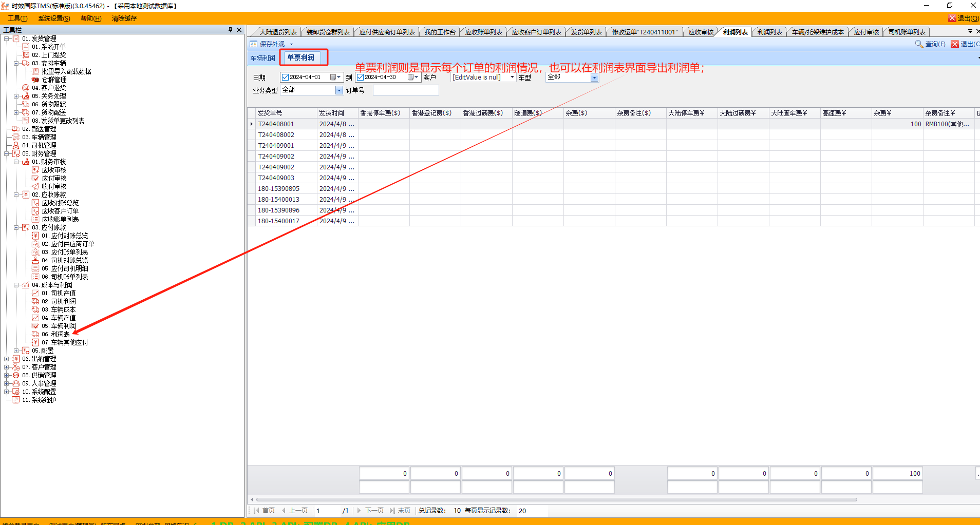
Task: Click the 下一页 pagination button
Action: pyautogui.click(x=370, y=511)
